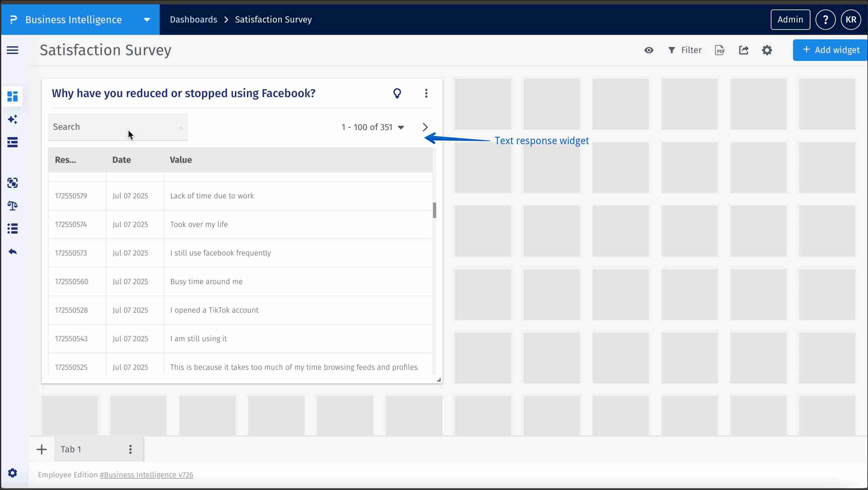
Task: Open the reports list icon in sidebar
Action: click(13, 142)
